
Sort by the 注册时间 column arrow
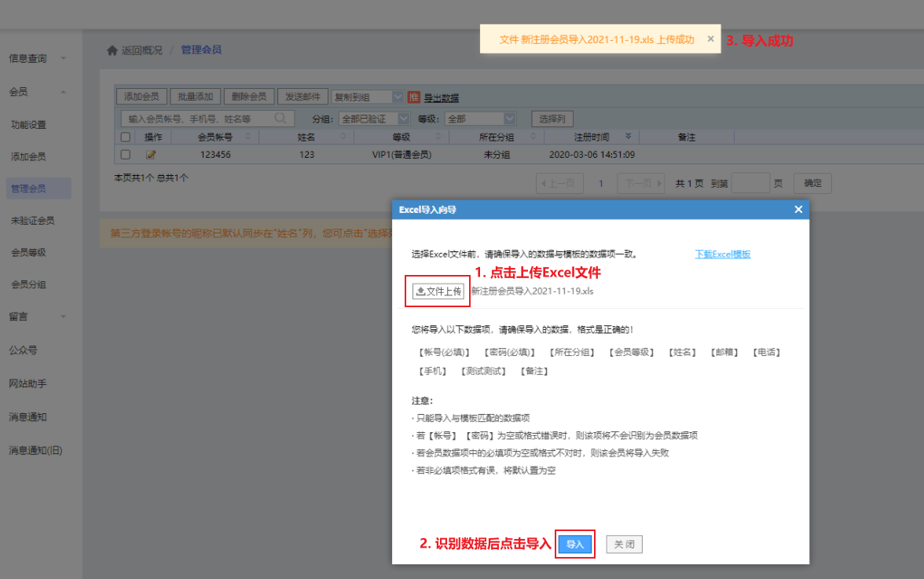pos(629,136)
